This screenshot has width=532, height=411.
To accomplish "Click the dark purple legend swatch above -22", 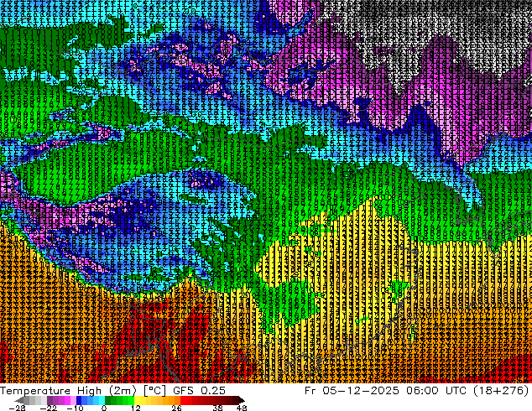I will [50, 400].
